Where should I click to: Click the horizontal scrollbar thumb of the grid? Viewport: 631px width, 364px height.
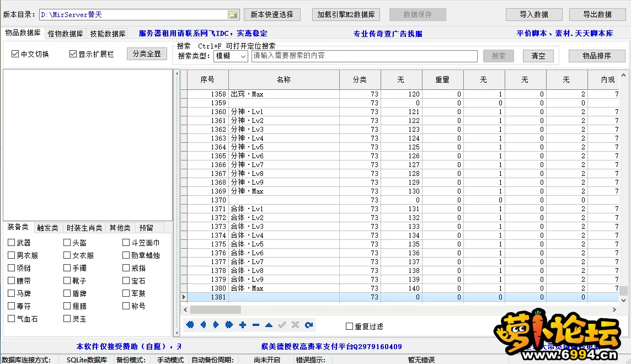click(x=216, y=310)
